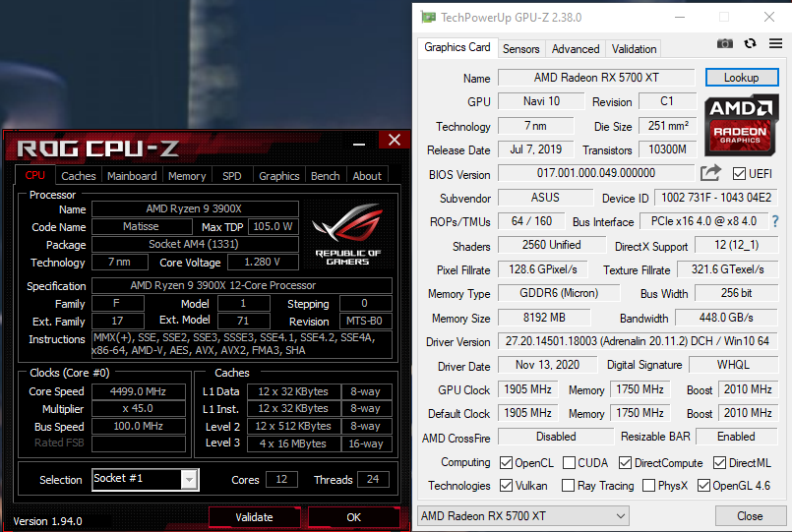The width and height of the screenshot is (792, 532).
Task: Toggle the DirectML checkbox
Action: click(720, 463)
